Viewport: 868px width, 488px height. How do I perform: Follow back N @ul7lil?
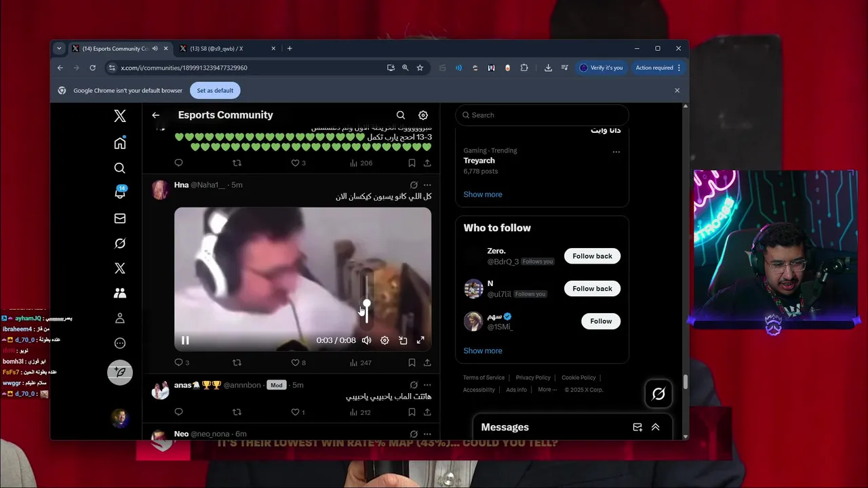[x=592, y=289]
